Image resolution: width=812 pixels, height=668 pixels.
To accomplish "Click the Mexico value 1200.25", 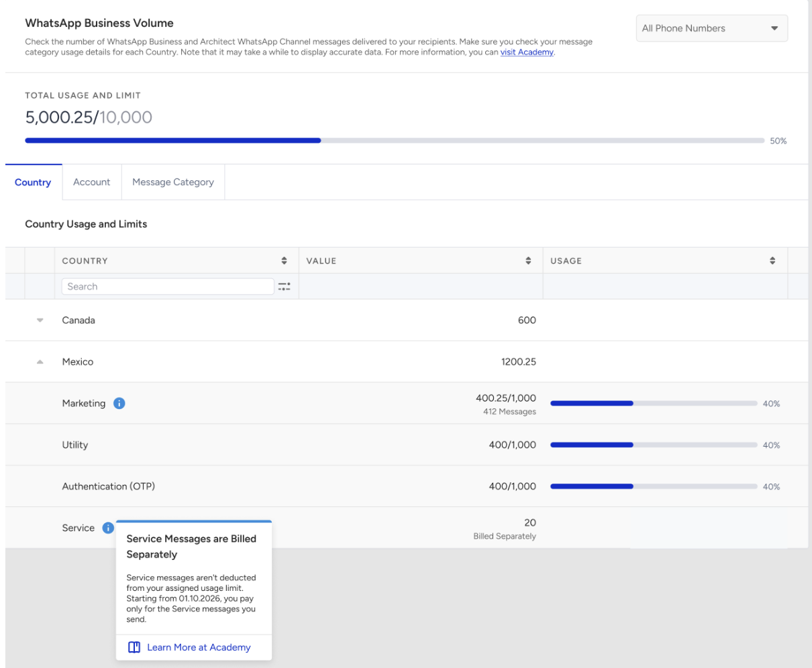I will coord(519,362).
